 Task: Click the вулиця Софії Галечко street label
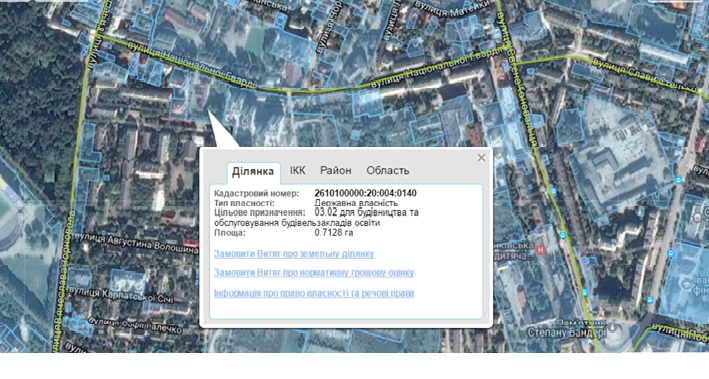pyautogui.click(x=134, y=326)
